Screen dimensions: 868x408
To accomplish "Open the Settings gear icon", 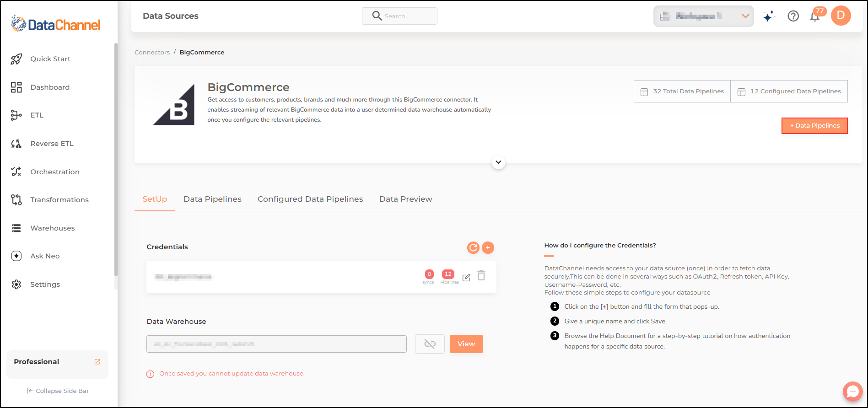I will (16, 285).
